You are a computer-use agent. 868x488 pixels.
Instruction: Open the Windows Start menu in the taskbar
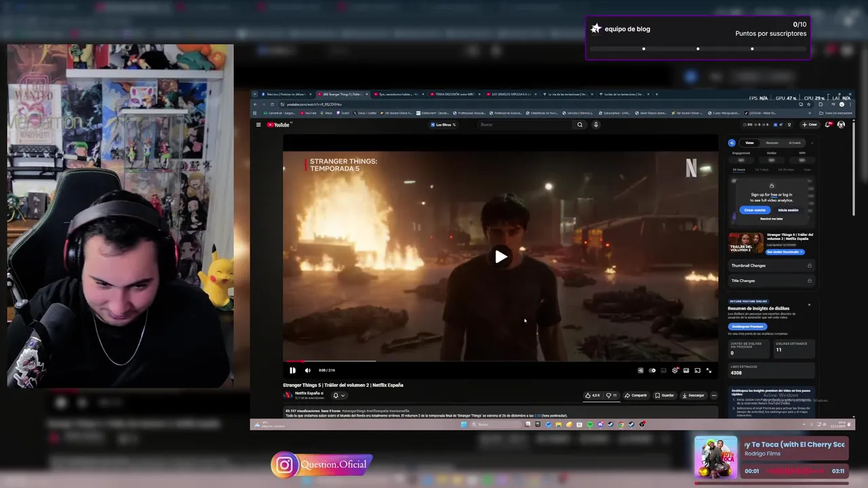[x=465, y=424]
